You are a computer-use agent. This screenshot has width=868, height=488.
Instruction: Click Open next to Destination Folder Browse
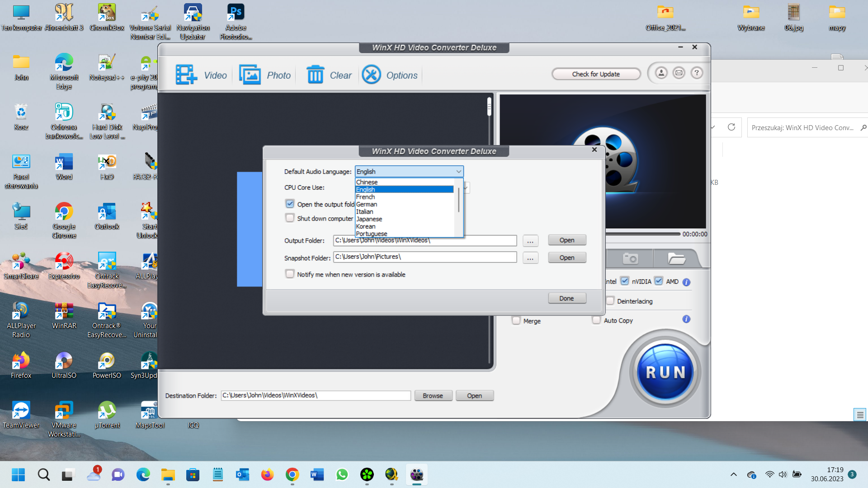coord(475,396)
